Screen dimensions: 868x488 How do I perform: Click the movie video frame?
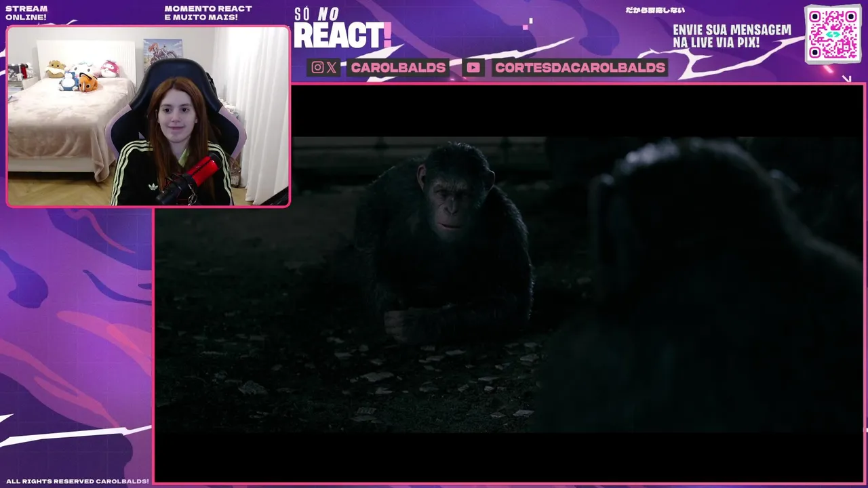(509, 283)
